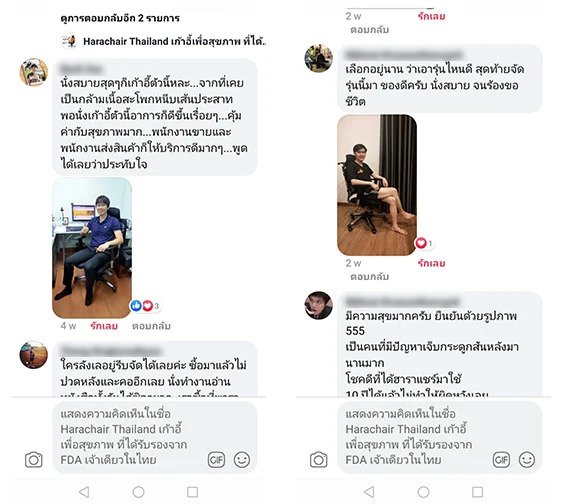Tap recent apps square on left phone
This screenshot has width=570, height=504.
(192, 492)
